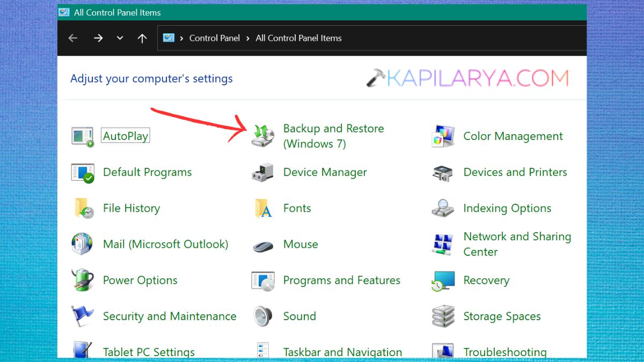
Task: Click the 'Adjust your computer's settings' heading
Action: 151,78
